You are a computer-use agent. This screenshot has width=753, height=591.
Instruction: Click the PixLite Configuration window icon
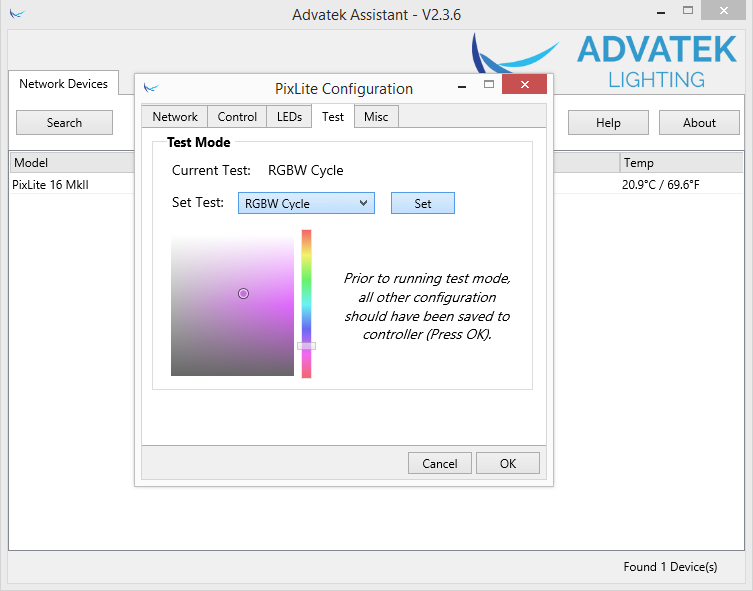[x=151, y=87]
